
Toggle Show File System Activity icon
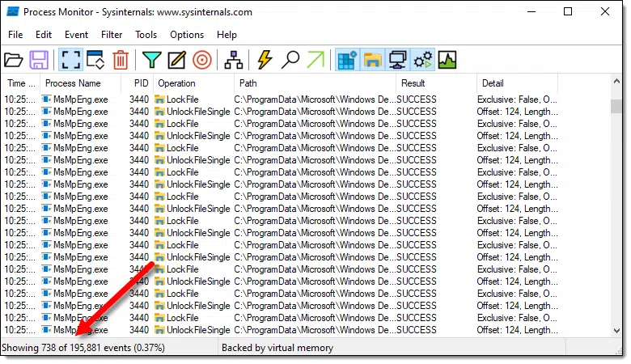click(x=372, y=61)
